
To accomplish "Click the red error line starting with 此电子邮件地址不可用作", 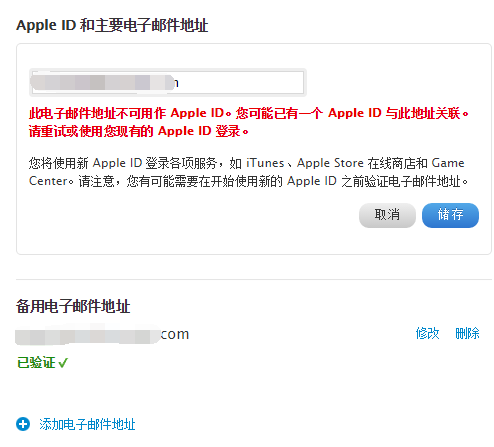I will point(249,113).
